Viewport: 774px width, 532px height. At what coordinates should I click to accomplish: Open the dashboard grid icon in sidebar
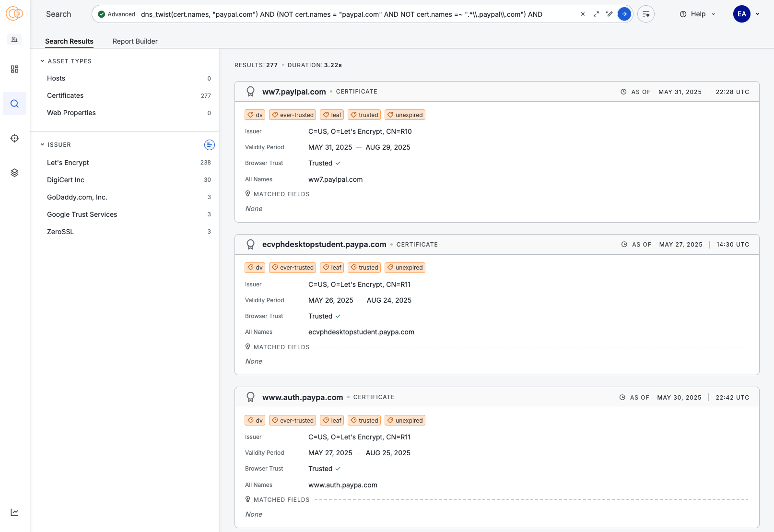point(14,69)
